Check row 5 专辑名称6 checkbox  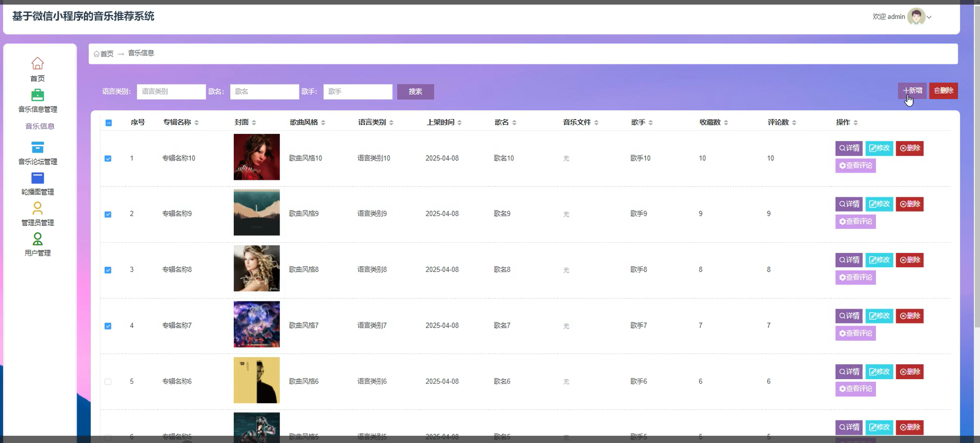(x=108, y=382)
